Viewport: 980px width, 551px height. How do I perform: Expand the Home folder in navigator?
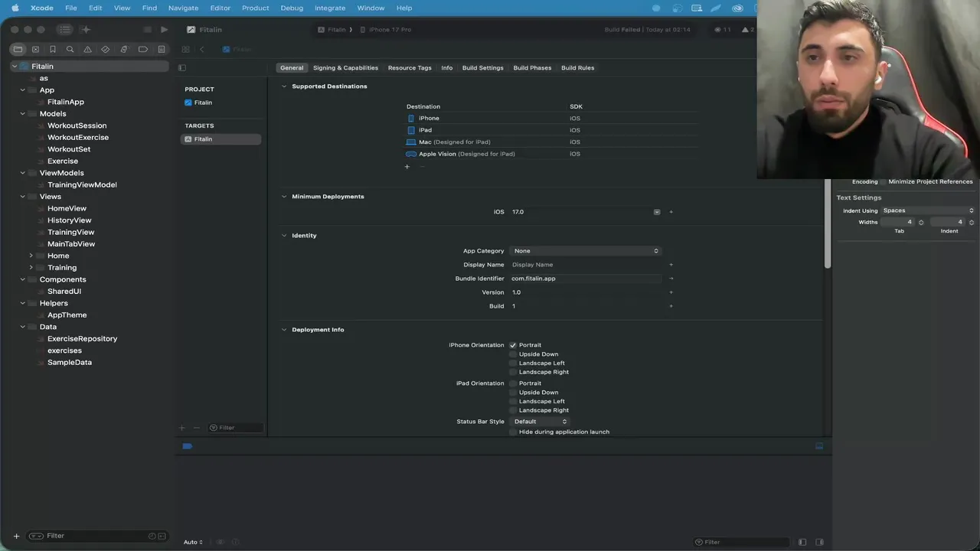[x=31, y=256]
